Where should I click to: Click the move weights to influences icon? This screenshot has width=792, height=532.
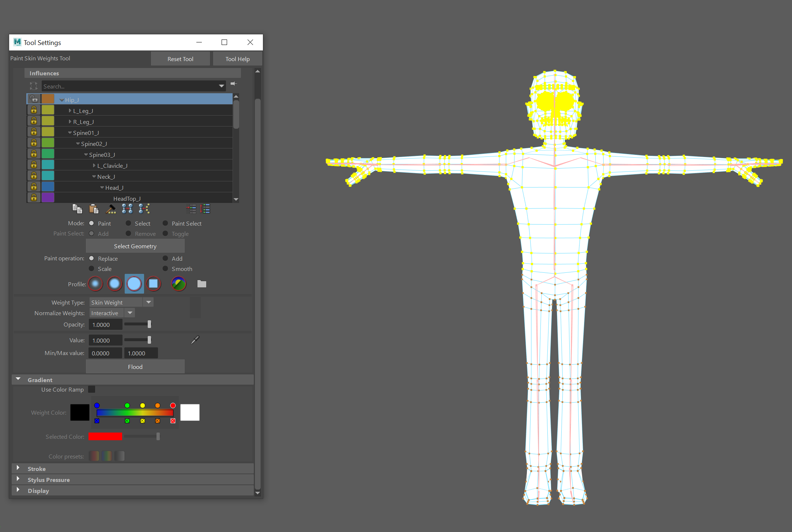127,209
